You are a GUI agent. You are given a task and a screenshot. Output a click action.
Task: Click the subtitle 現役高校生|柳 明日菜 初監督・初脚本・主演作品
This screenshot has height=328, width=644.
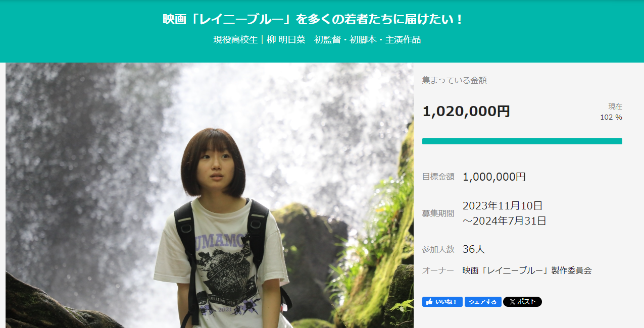[317, 39]
